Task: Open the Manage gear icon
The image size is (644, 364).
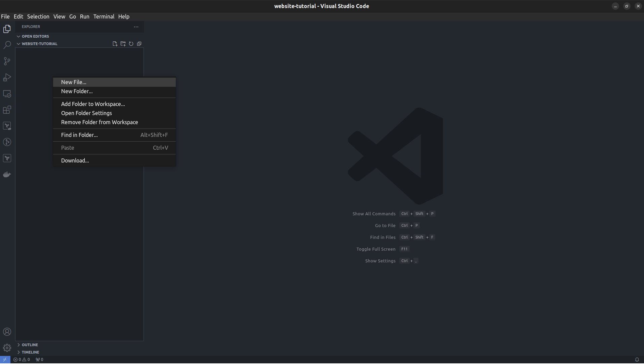Action: (x=7, y=348)
